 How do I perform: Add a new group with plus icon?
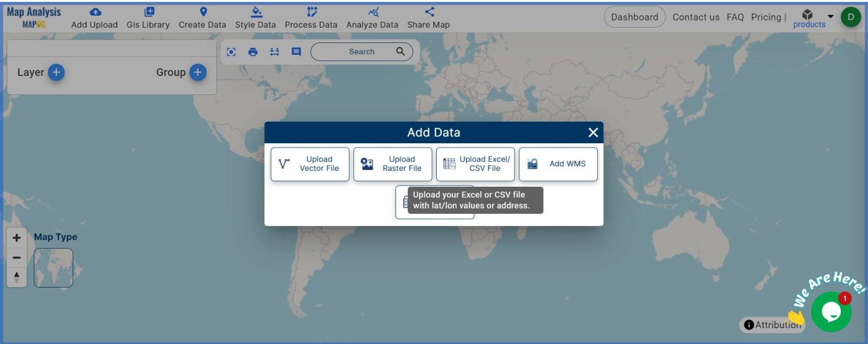pos(198,72)
